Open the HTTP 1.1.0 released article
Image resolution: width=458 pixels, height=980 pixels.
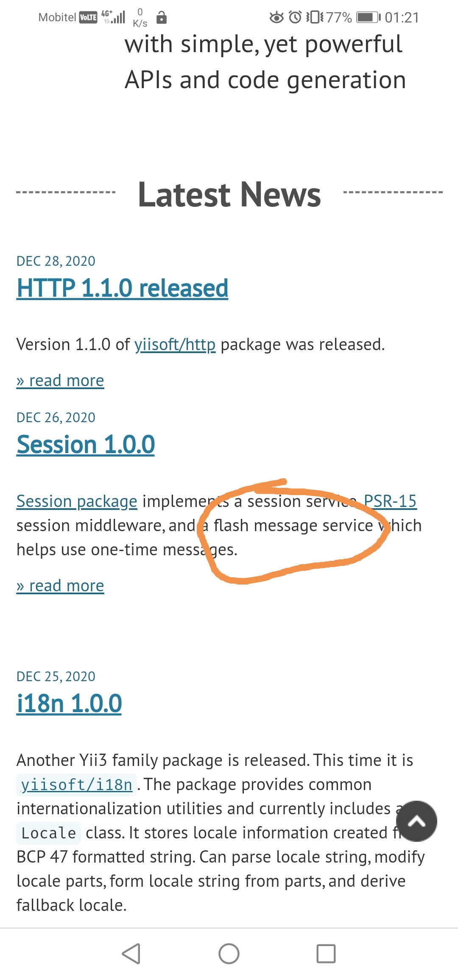pos(123,288)
